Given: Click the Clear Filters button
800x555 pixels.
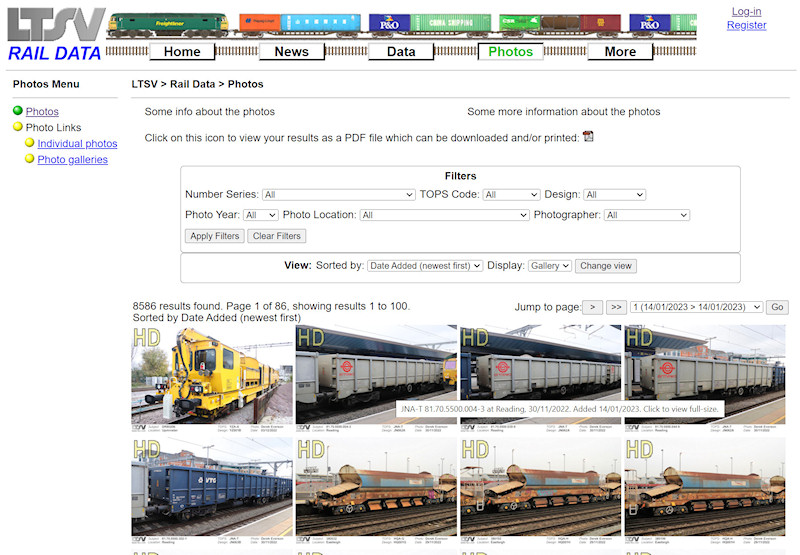Looking at the screenshot, I should (277, 236).
